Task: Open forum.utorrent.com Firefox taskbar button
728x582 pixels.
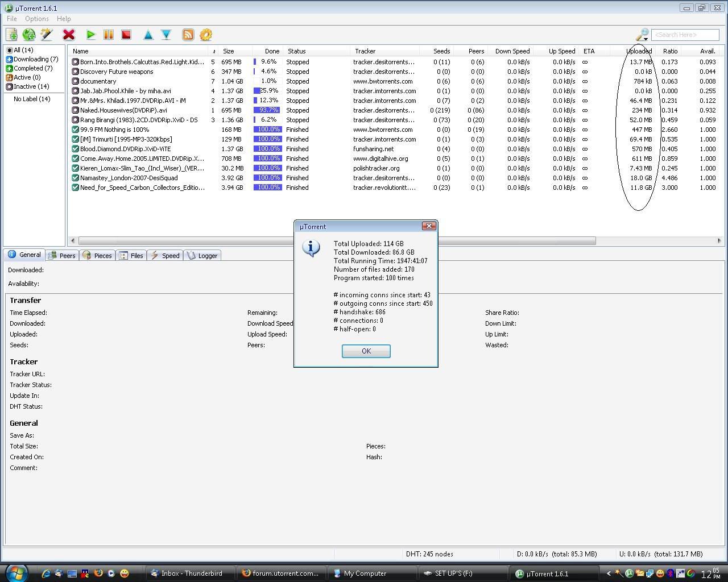Action: click(x=280, y=573)
